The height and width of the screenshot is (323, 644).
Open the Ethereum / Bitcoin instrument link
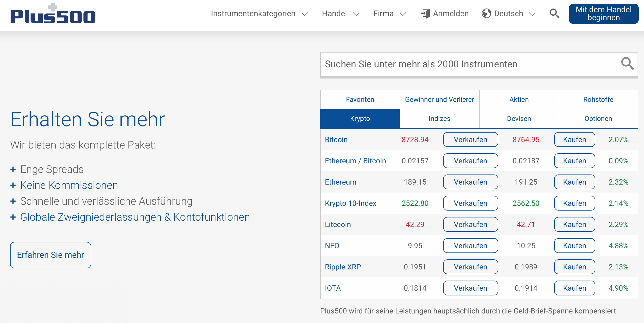pyautogui.click(x=355, y=161)
